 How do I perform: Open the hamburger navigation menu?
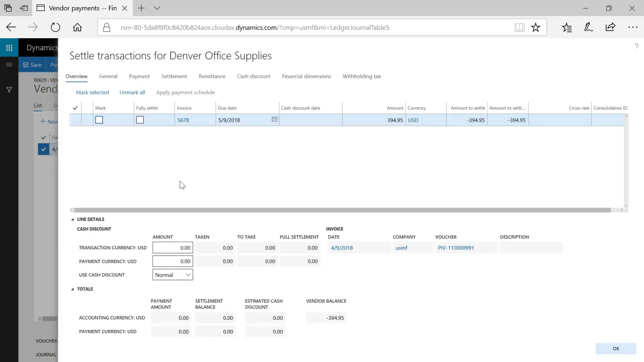coord(9,65)
